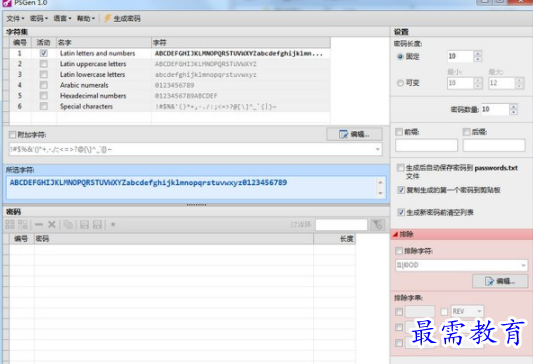Tick the 排除字符 checkbox
This screenshot has height=364, width=533.
pyautogui.click(x=399, y=251)
